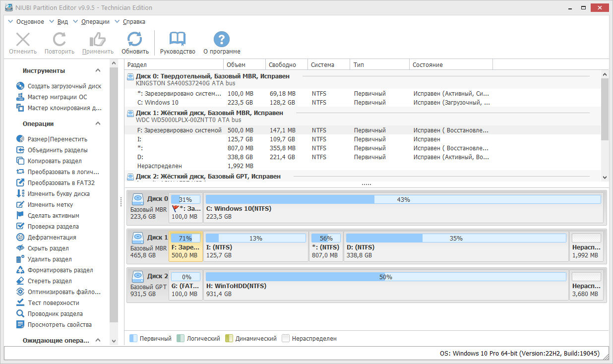Image resolution: width=613 pixels, height=364 pixels.
Task: Select the Дефрагментация tool icon
Action: (x=20, y=238)
